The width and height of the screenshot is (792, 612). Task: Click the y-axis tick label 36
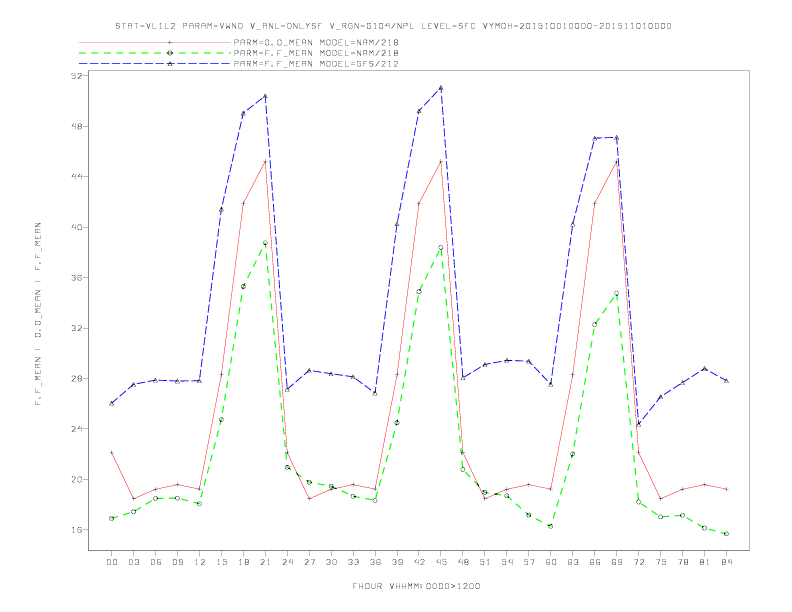(75, 278)
